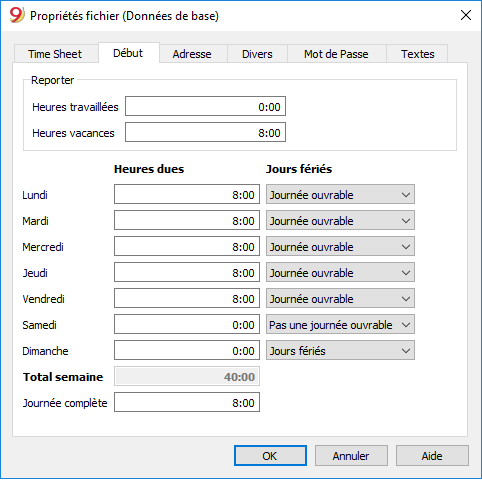Confirm with the OK button

[x=270, y=456]
